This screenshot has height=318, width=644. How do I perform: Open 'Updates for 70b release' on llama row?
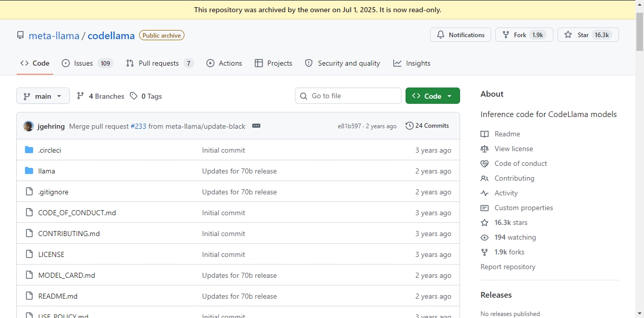pos(239,171)
